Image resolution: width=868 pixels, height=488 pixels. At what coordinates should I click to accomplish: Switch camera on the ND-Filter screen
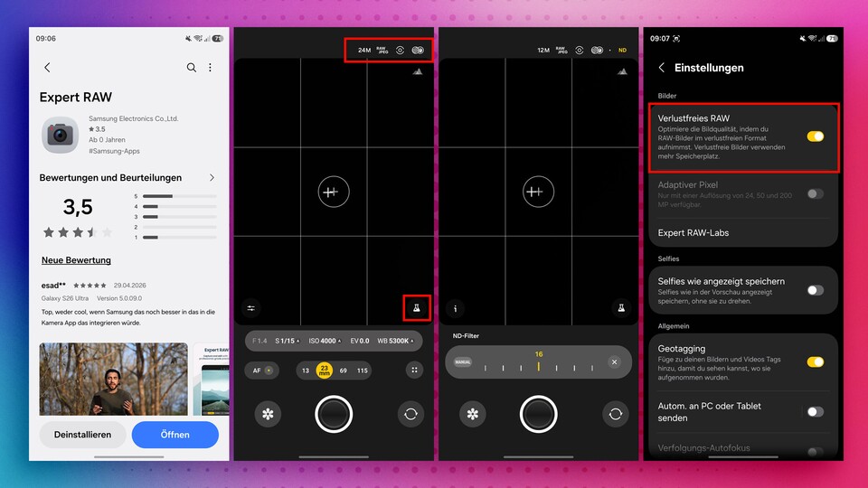click(x=616, y=414)
